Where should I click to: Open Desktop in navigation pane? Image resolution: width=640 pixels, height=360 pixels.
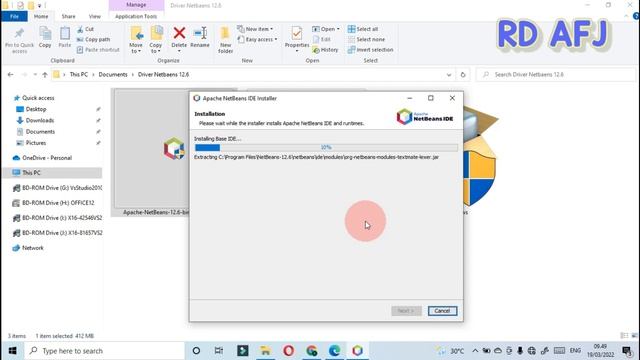[x=36, y=109]
